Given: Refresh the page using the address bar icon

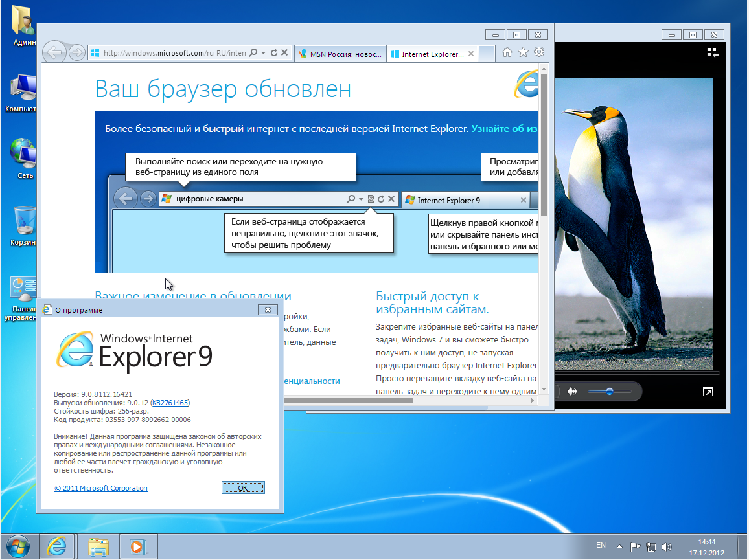Looking at the screenshot, I should coord(274,52).
